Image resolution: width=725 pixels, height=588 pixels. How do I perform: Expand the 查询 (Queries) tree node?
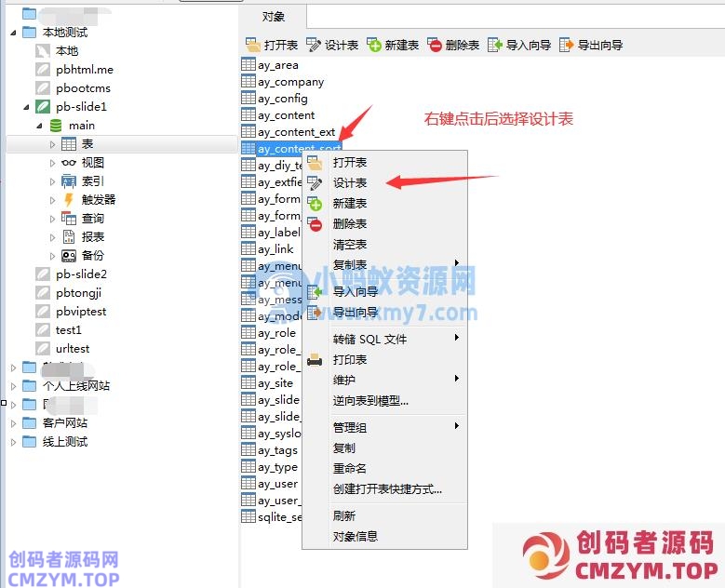pos(53,219)
